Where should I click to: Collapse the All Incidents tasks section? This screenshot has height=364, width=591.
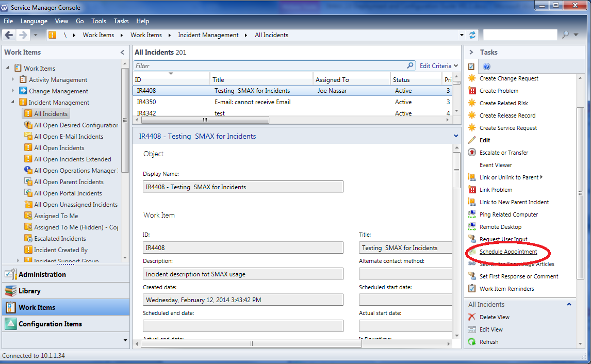[x=569, y=304]
